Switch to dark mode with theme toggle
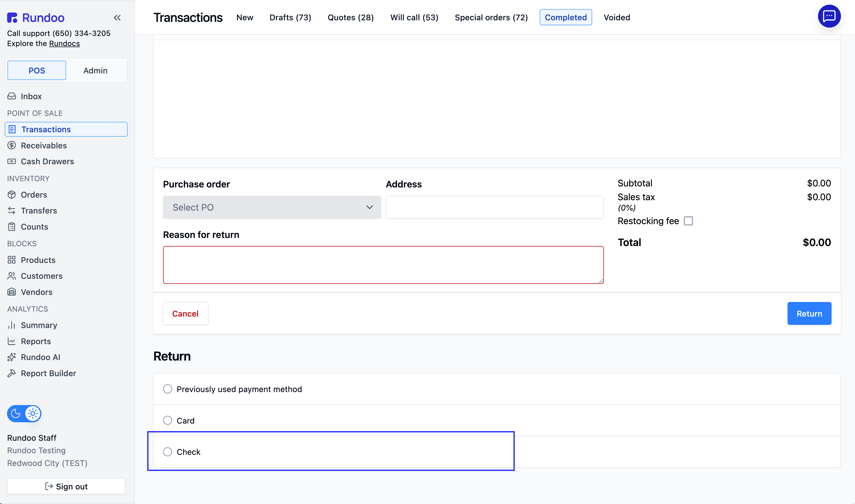855x504 pixels. point(16,413)
